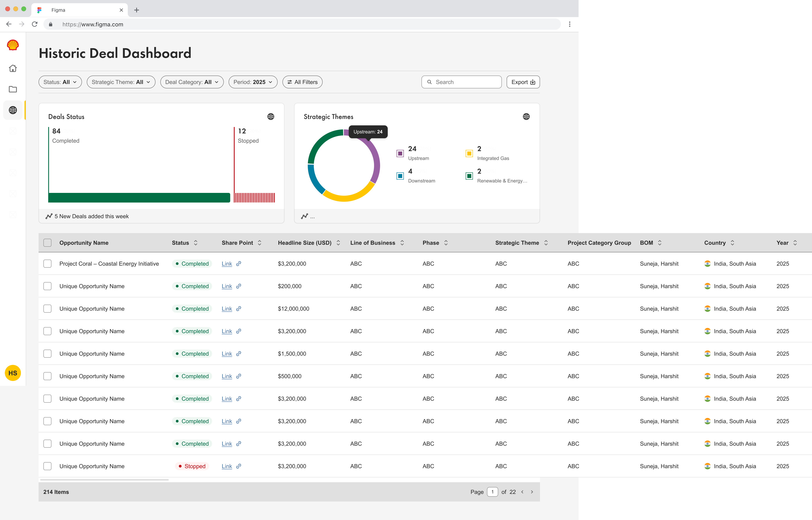812x520 pixels.
Task: Click the page number input box
Action: [492, 492]
